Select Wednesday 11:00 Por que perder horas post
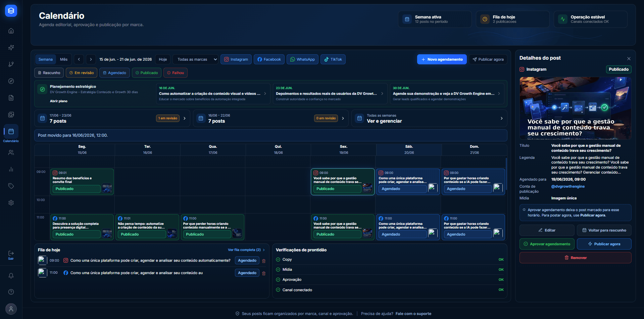The image size is (644, 319). 212,227
